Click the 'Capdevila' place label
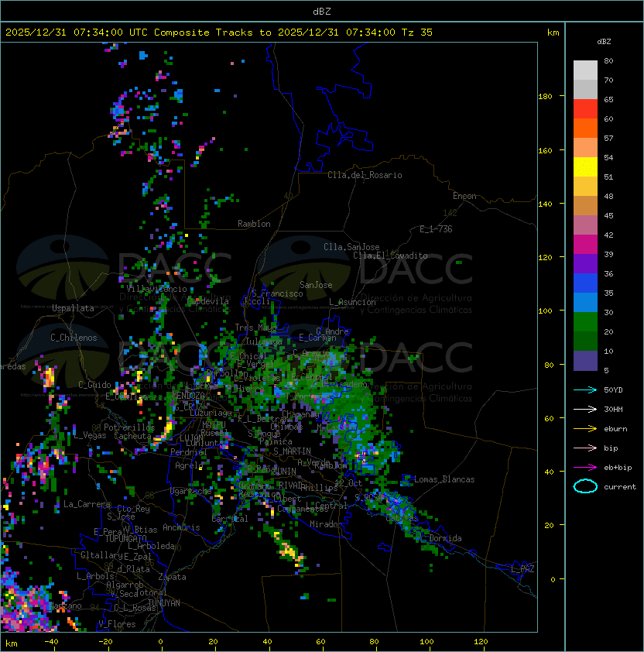Viewport: 644px width, 652px height. click(208, 301)
